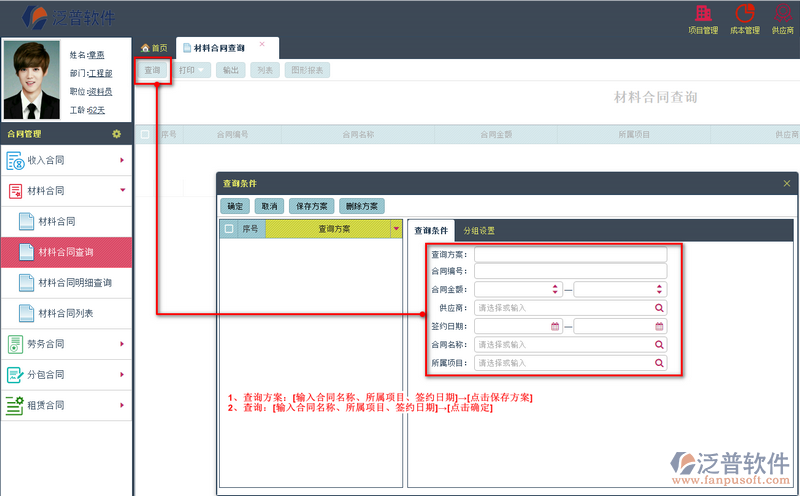Image resolution: width=800 pixels, height=496 pixels.
Task: Switch to 分组设置 tab
Action: click(x=479, y=231)
